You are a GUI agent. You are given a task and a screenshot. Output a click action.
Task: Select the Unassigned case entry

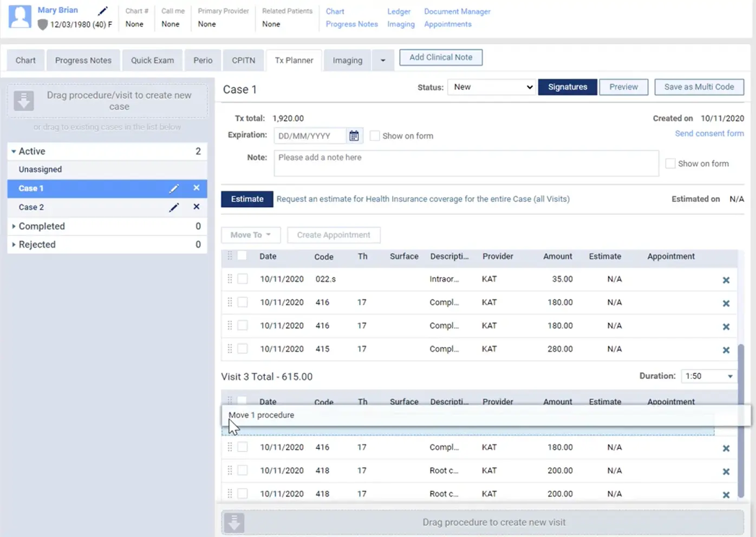coord(107,169)
